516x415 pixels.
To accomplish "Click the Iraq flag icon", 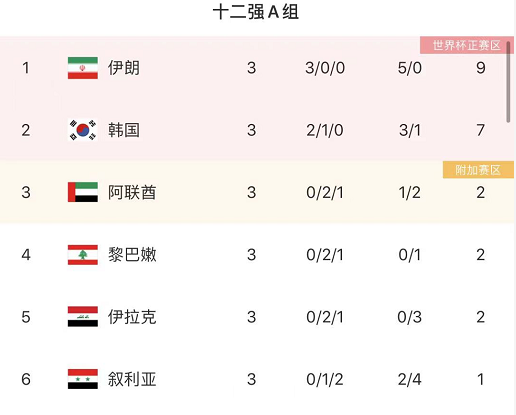I will coord(83,317).
